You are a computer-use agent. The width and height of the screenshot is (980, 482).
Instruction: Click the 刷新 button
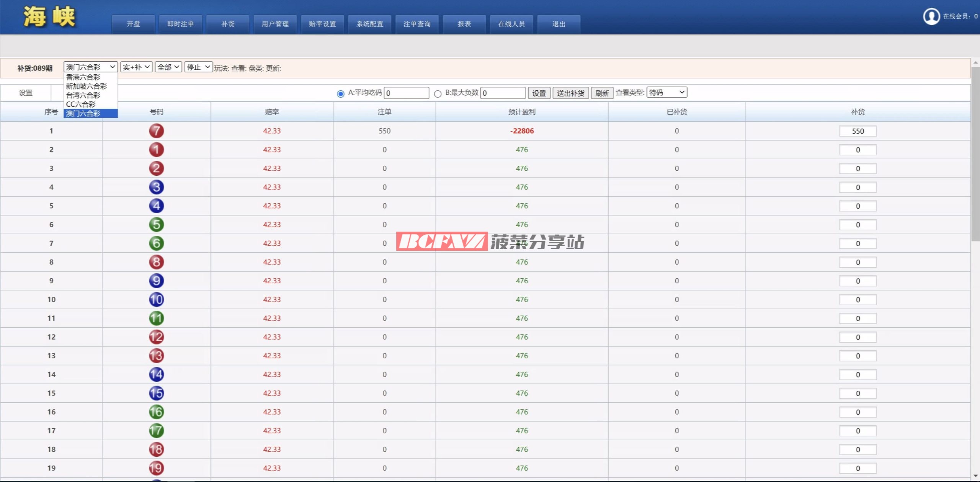pyautogui.click(x=602, y=93)
